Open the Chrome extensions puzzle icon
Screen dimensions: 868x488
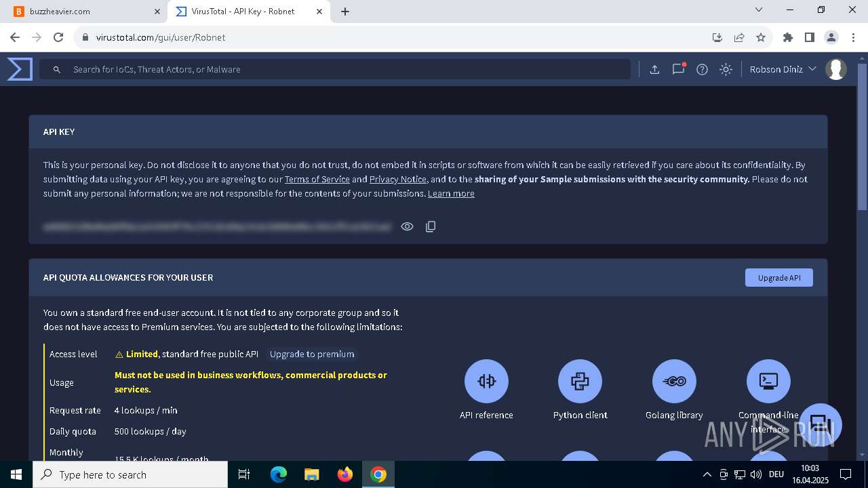788,37
